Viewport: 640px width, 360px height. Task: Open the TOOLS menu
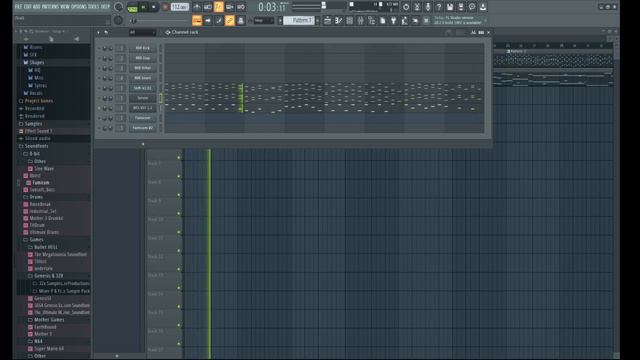(x=94, y=7)
